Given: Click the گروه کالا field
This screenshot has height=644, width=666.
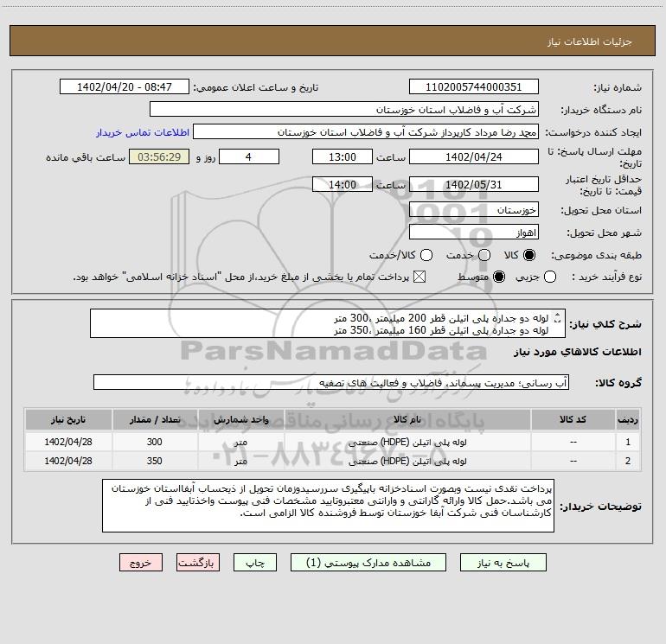Looking at the screenshot, I should (331, 382).
